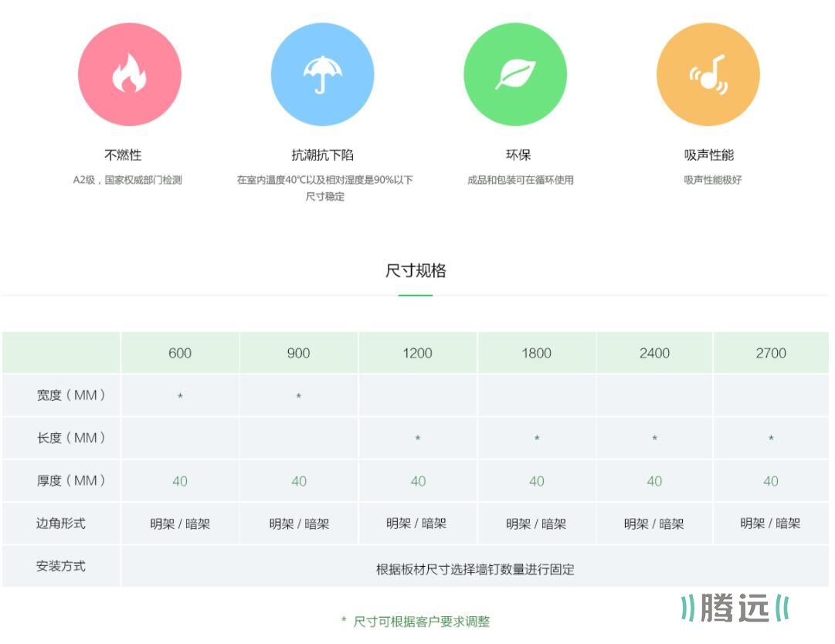Select the 1200 column header
The image size is (835, 644).
point(418,354)
